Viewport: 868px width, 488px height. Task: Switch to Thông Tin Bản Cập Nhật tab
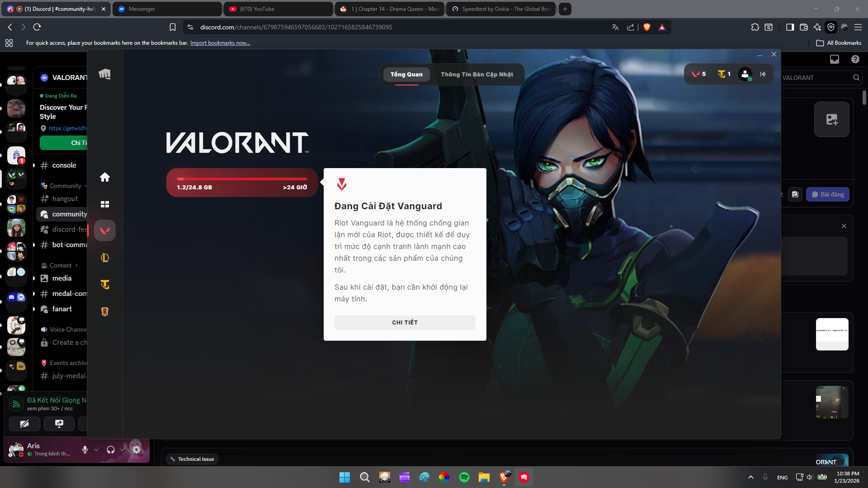pos(476,75)
